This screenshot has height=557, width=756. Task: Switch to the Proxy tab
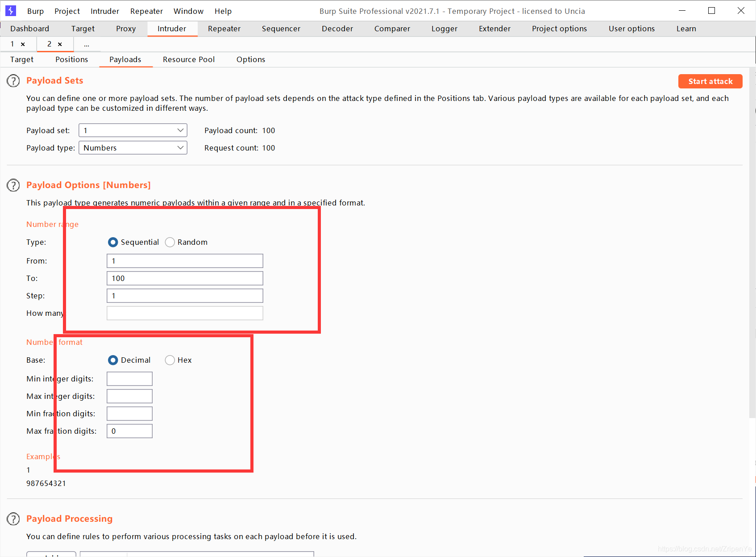(126, 29)
